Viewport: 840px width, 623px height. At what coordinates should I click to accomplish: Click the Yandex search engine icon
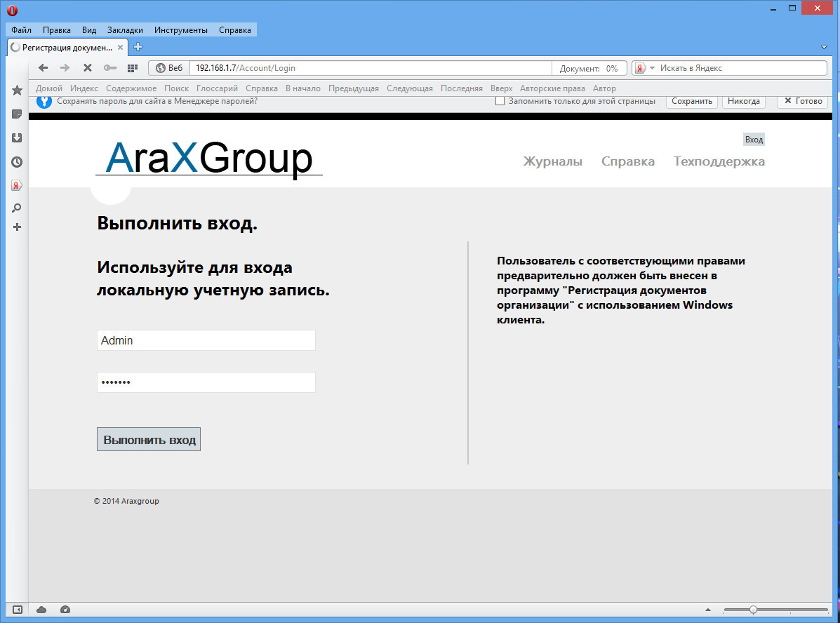coord(639,68)
